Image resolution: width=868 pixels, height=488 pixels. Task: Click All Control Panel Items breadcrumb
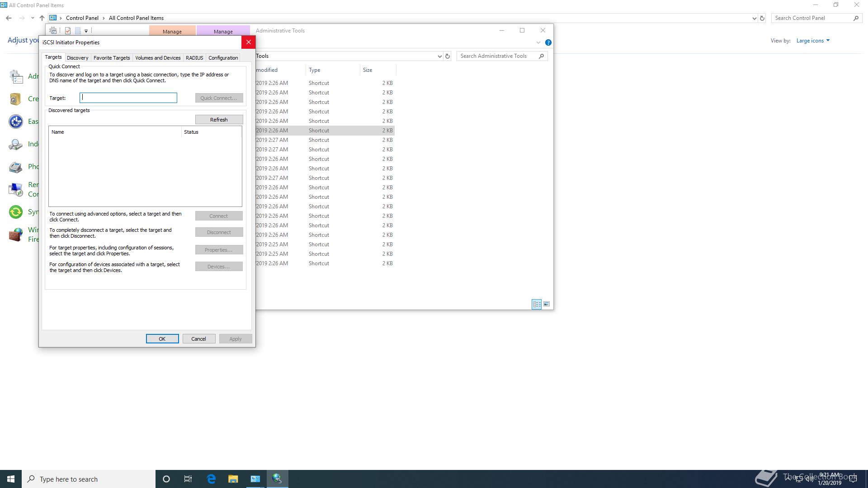coord(136,18)
